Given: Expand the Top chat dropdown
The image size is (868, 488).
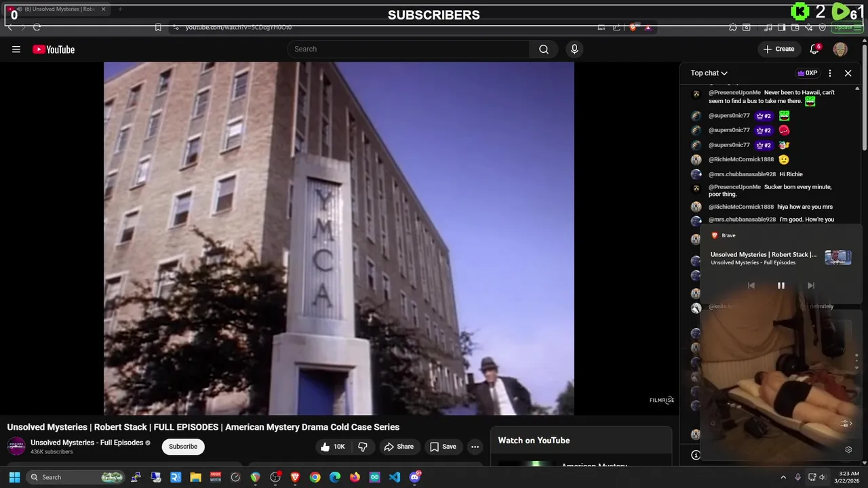Looking at the screenshot, I should (x=709, y=73).
